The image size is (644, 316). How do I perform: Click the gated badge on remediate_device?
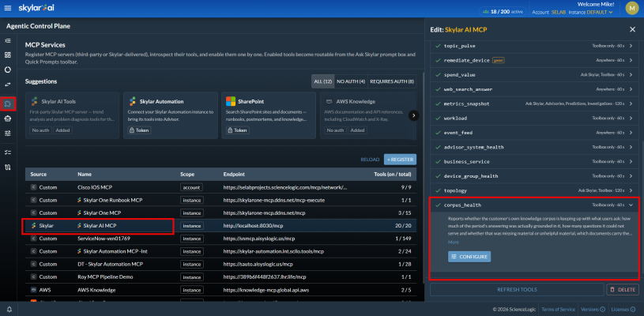pos(498,60)
